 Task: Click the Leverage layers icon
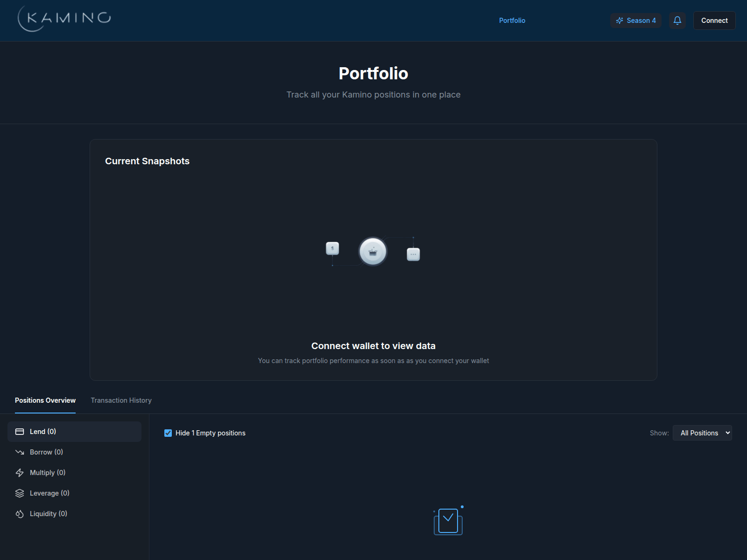(20, 493)
